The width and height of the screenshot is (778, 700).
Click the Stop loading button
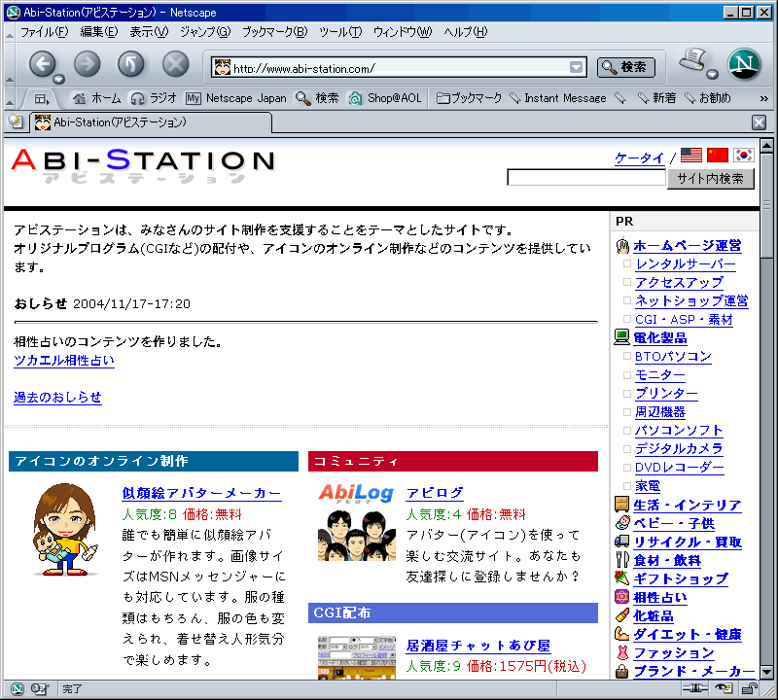[x=176, y=64]
